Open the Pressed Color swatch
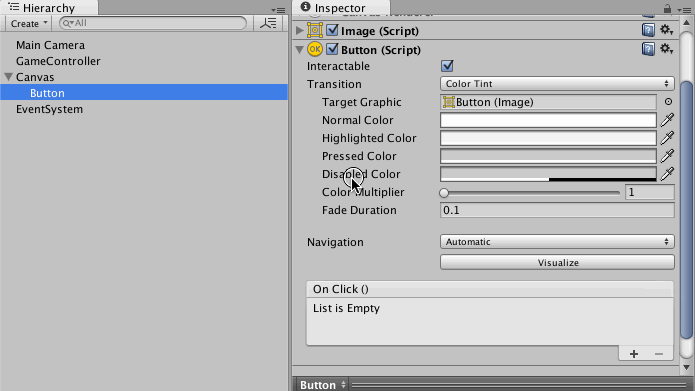This screenshot has height=391, width=695. [548, 156]
